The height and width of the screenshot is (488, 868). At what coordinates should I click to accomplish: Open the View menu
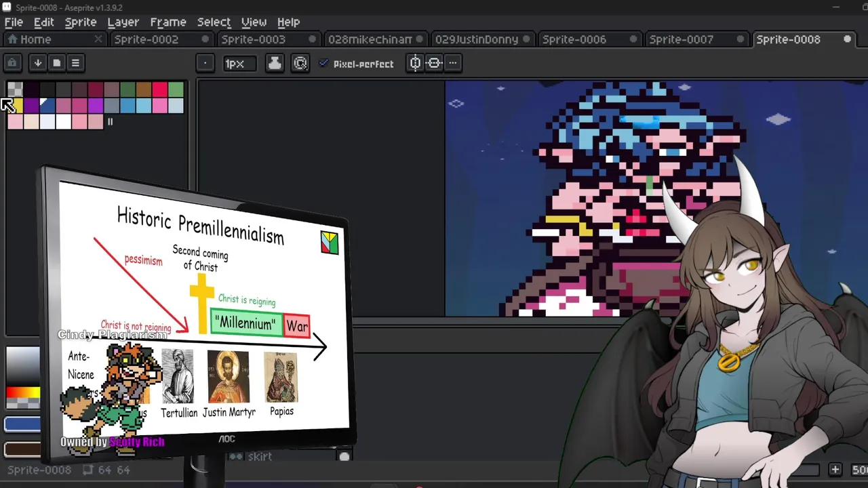254,22
